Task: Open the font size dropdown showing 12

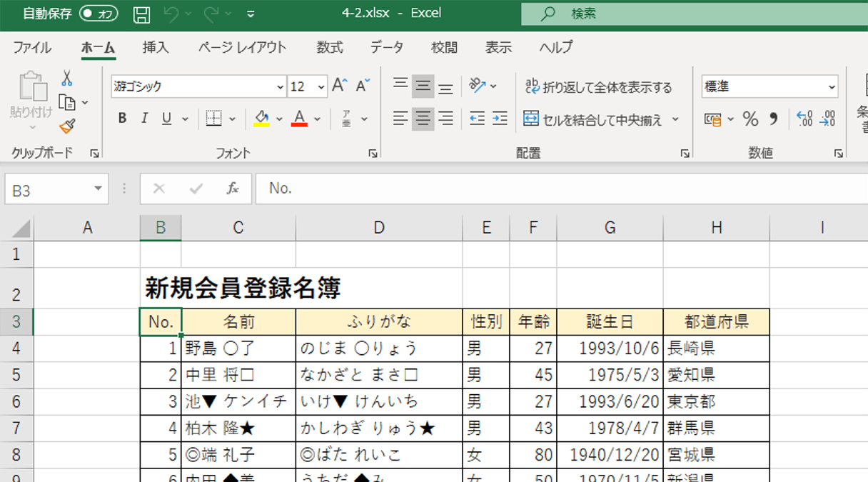Action: 321,87
